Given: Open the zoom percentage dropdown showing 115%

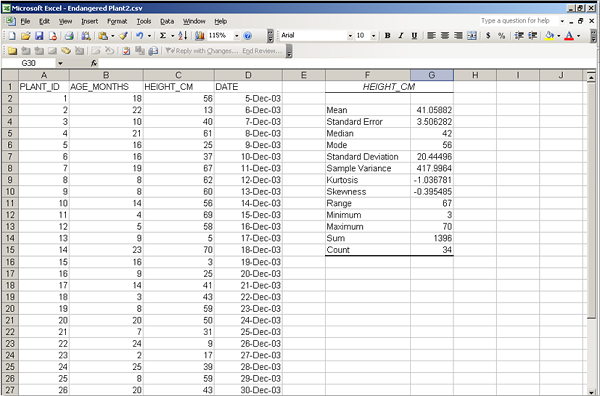Looking at the screenshot, I should pos(237,36).
